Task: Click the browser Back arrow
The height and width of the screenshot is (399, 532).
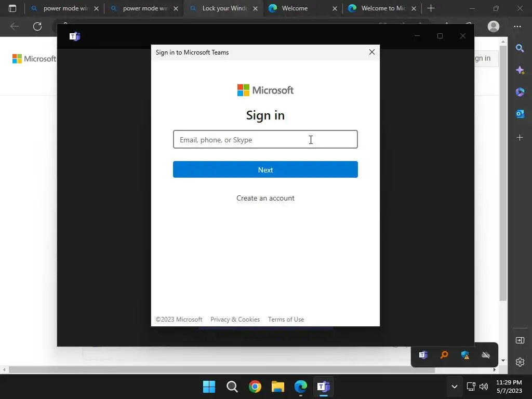Action: (15, 26)
